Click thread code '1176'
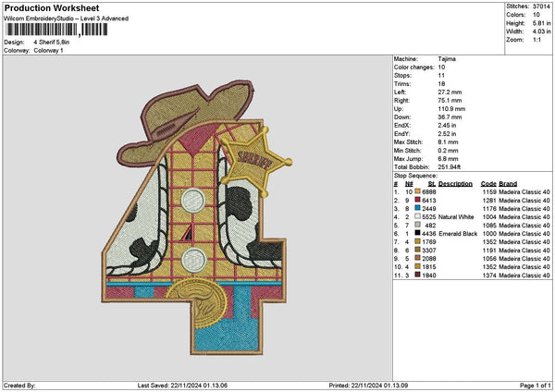555x392 pixels. [x=489, y=208]
